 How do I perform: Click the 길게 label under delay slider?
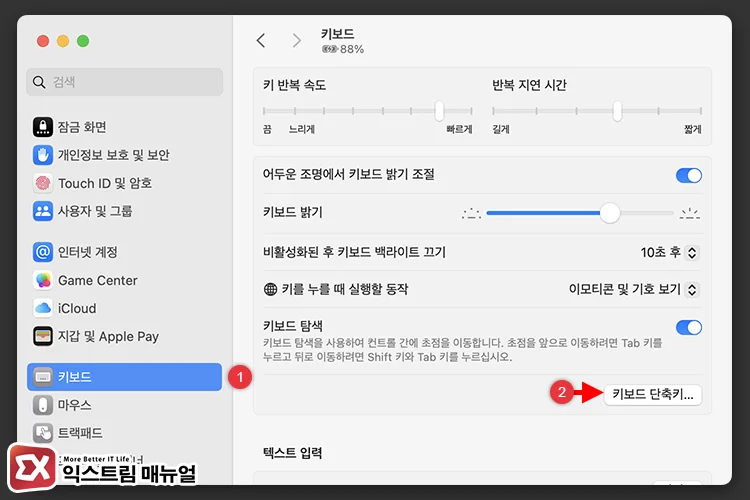point(501,129)
